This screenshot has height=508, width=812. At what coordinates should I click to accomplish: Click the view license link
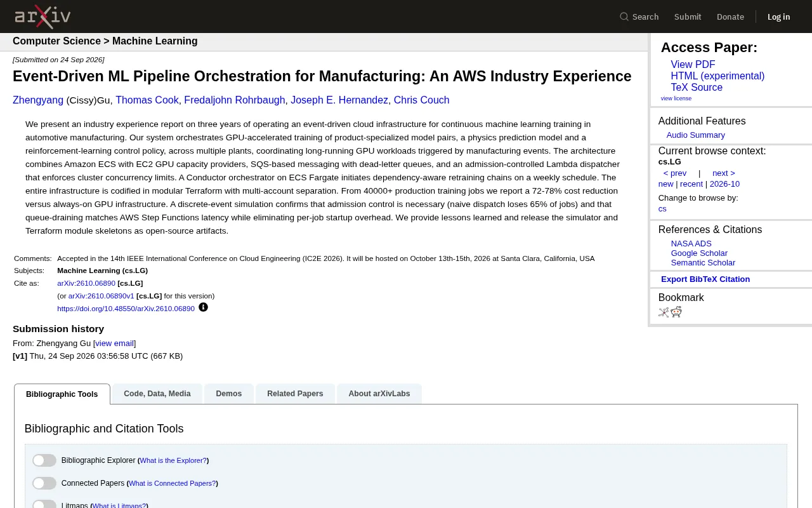click(x=676, y=98)
